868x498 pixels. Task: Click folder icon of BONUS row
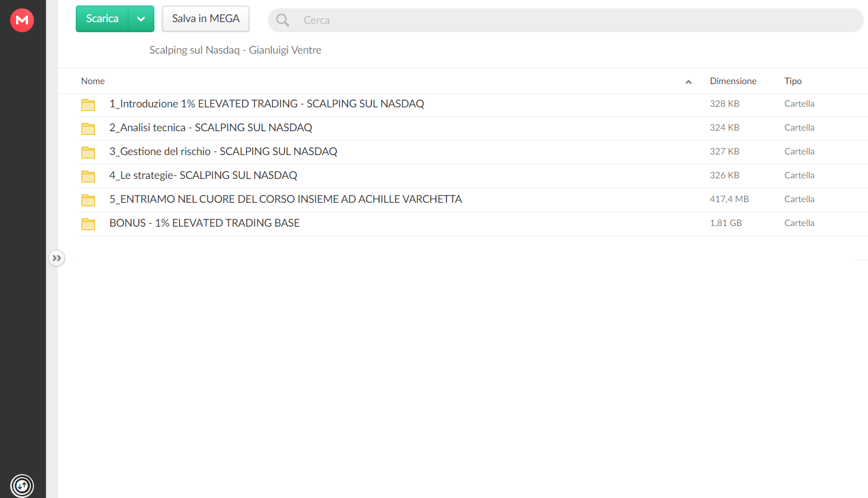coord(88,224)
